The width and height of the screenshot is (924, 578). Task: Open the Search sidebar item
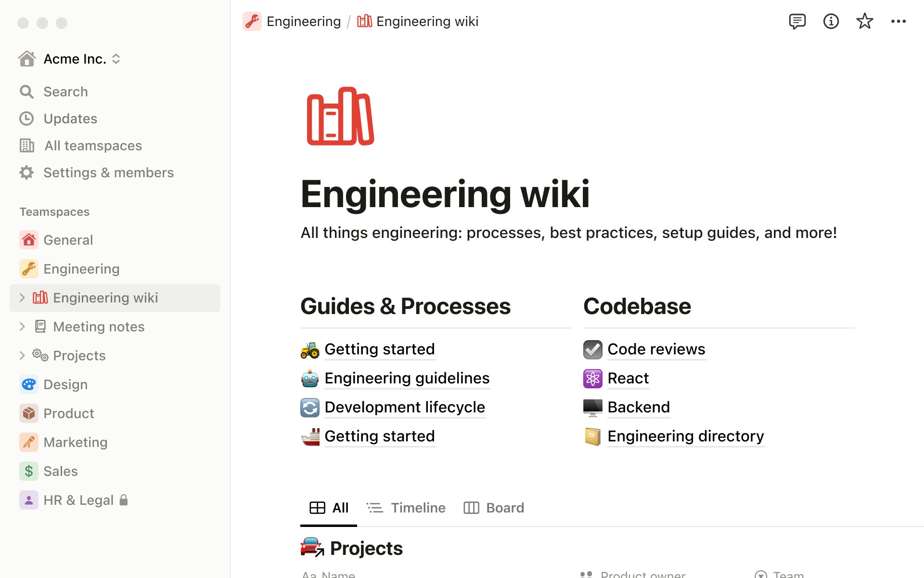pos(66,91)
